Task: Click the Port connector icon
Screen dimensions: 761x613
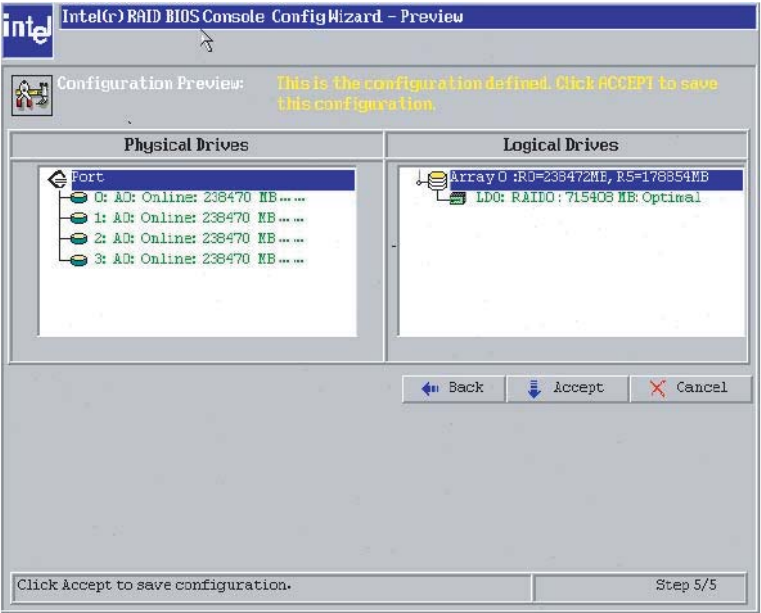Action: pyautogui.click(x=58, y=179)
